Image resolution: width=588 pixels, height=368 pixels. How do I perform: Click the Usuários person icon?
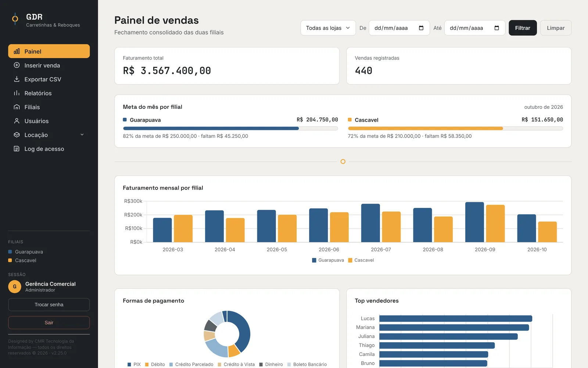pyautogui.click(x=17, y=121)
